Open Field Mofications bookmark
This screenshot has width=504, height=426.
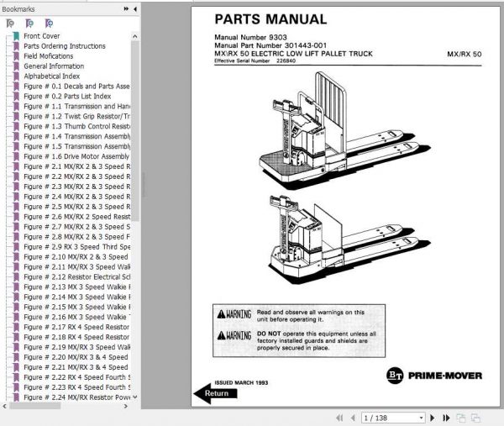(x=48, y=56)
